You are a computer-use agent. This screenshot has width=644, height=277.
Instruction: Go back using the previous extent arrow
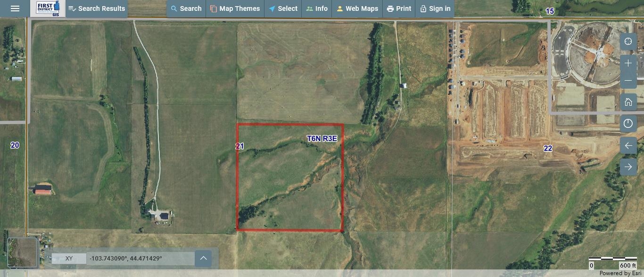coord(628,145)
